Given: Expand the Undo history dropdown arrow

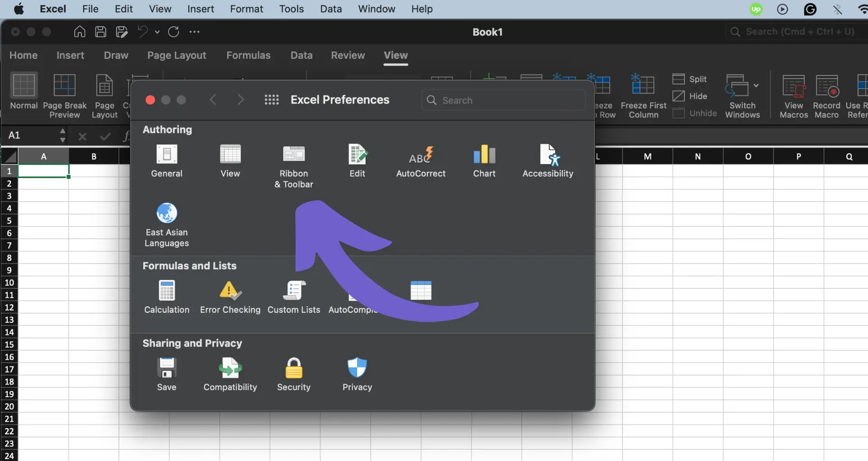Looking at the screenshot, I should (157, 32).
